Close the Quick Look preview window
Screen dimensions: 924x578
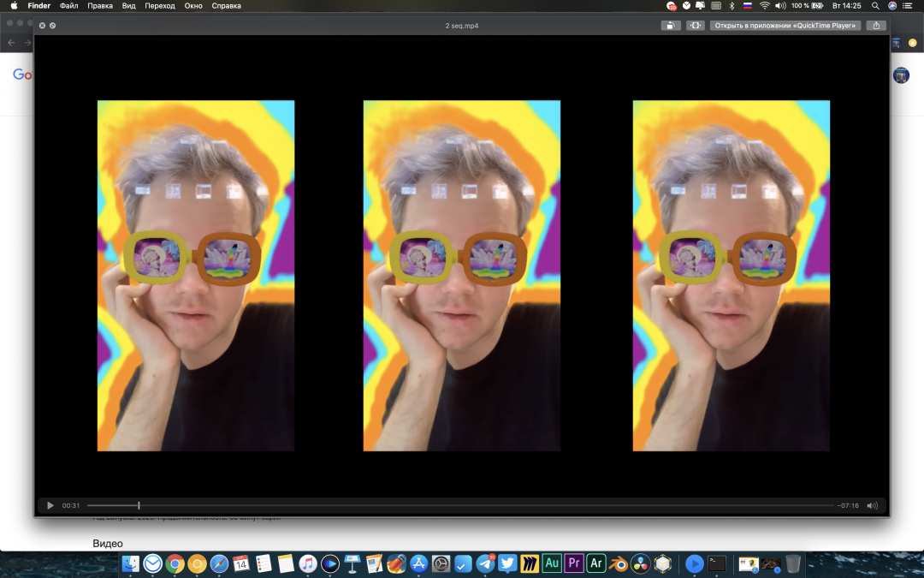click(42, 26)
